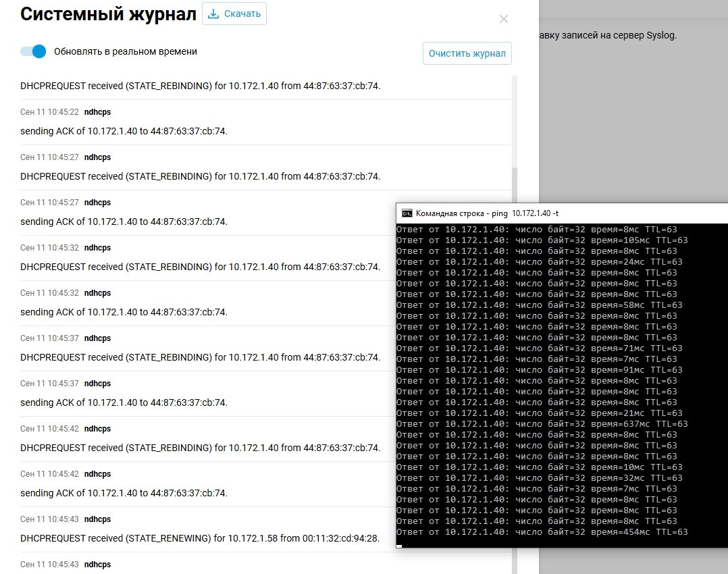
Task: Click the ping reply line with время=21мс
Action: [540, 413]
